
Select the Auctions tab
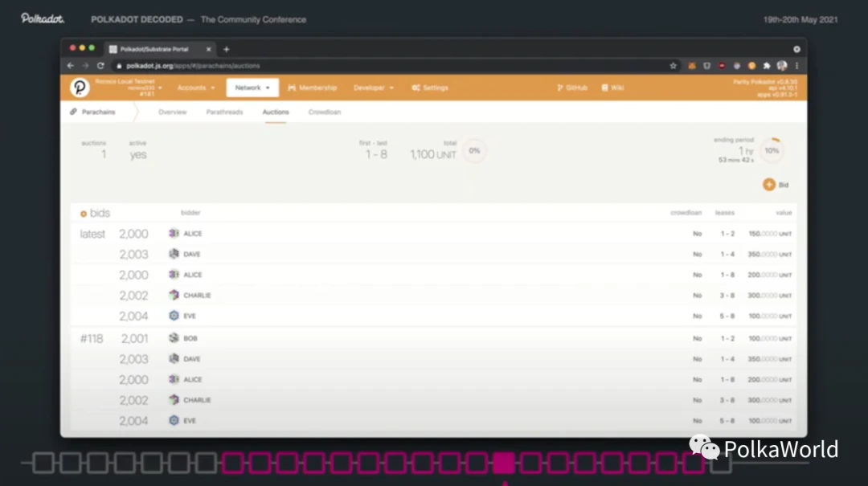(x=276, y=112)
